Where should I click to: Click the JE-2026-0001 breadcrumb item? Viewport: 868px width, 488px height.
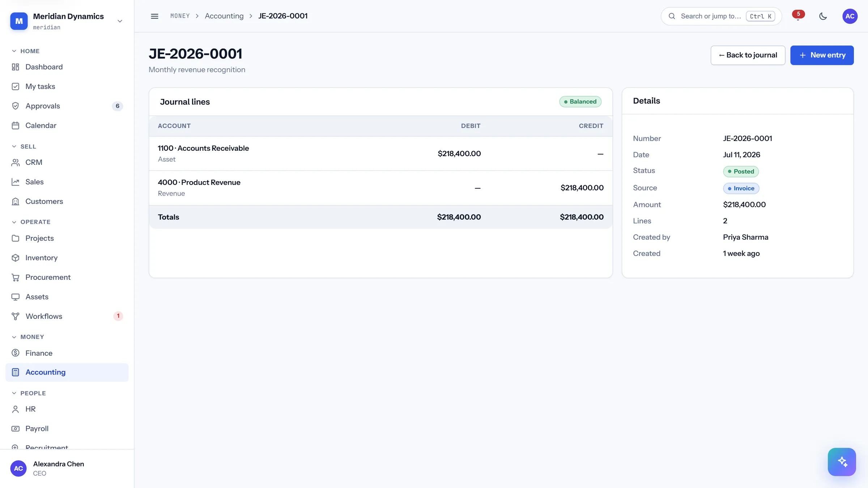tap(283, 16)
